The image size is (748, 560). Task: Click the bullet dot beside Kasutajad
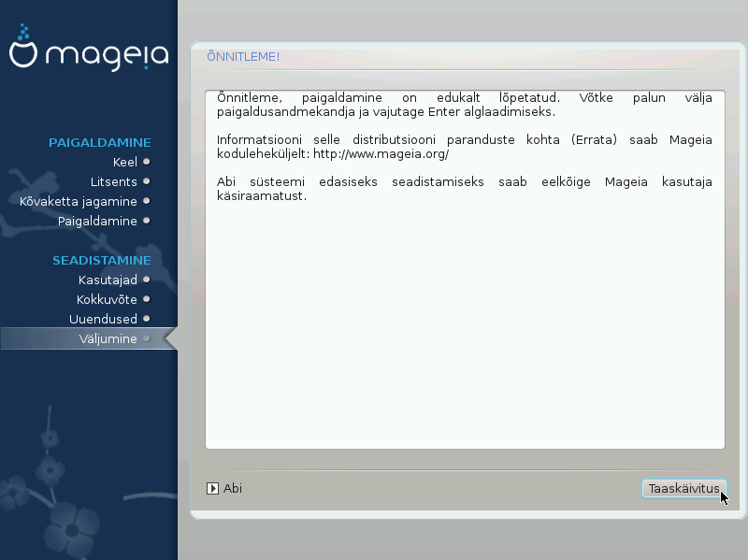146,280
